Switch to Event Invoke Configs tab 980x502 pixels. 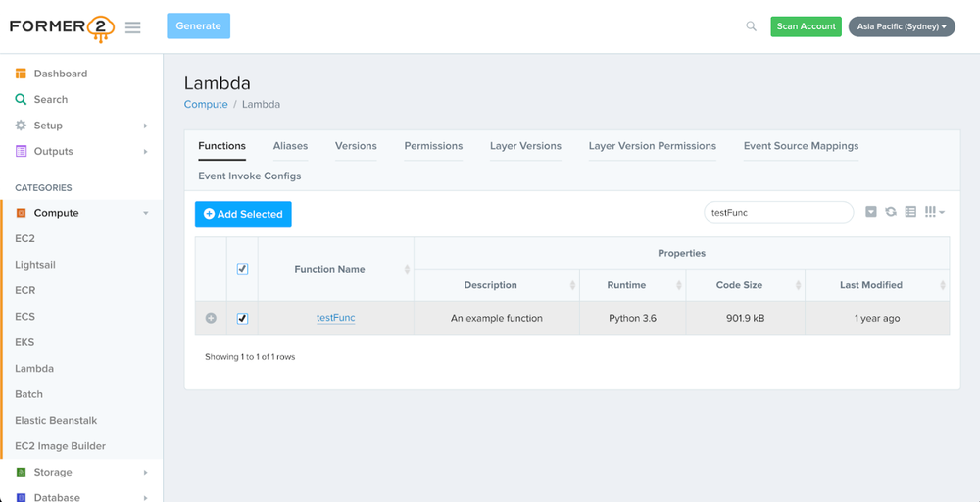[249, 176]
